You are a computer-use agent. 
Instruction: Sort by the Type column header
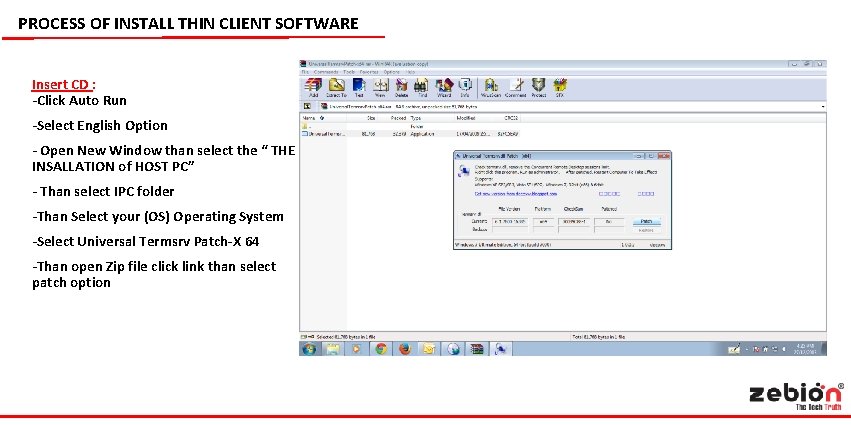(x=432, y=118)
